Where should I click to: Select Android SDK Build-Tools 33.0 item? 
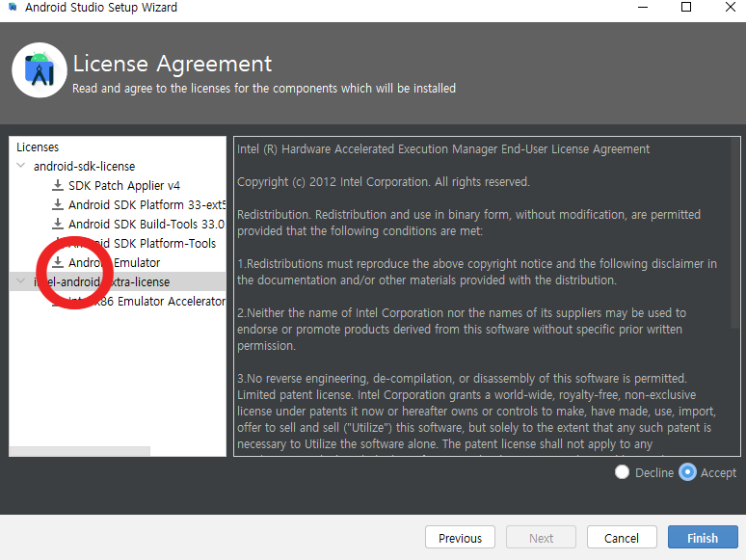pos(147,224)
